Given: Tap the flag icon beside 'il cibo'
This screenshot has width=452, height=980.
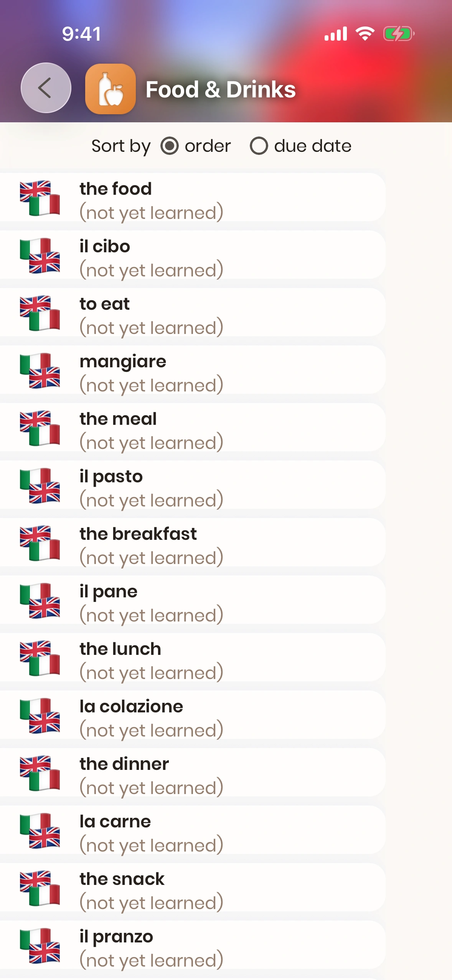Looking at the screenshot, I should (x=40, y=255).
